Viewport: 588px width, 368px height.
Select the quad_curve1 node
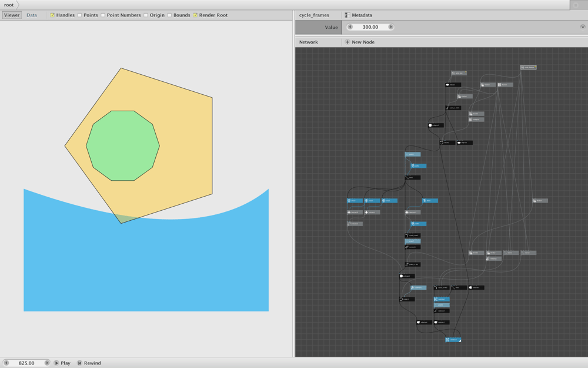[x=413, y=236]
